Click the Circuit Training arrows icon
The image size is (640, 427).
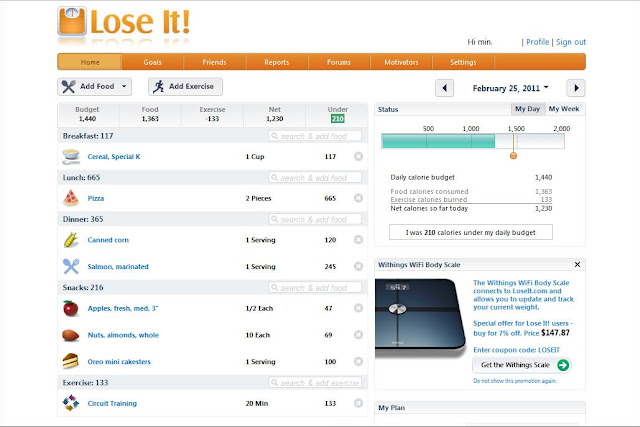tap(71, 403)
